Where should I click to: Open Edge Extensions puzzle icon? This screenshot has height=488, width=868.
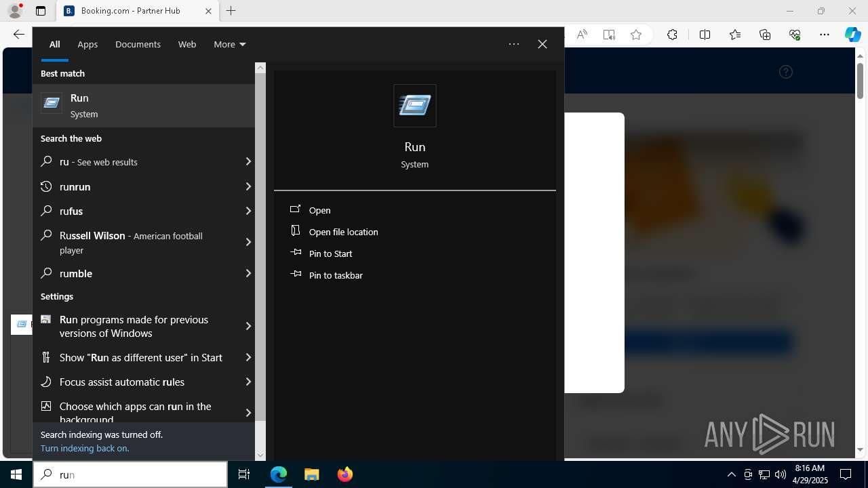tap(672, 35)
